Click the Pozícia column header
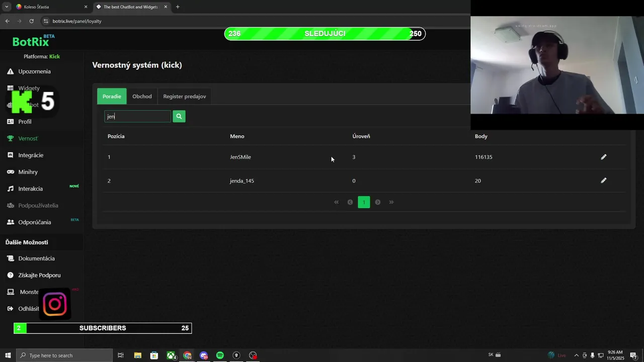This screenshot has height=362, width=644. (116, 136)
